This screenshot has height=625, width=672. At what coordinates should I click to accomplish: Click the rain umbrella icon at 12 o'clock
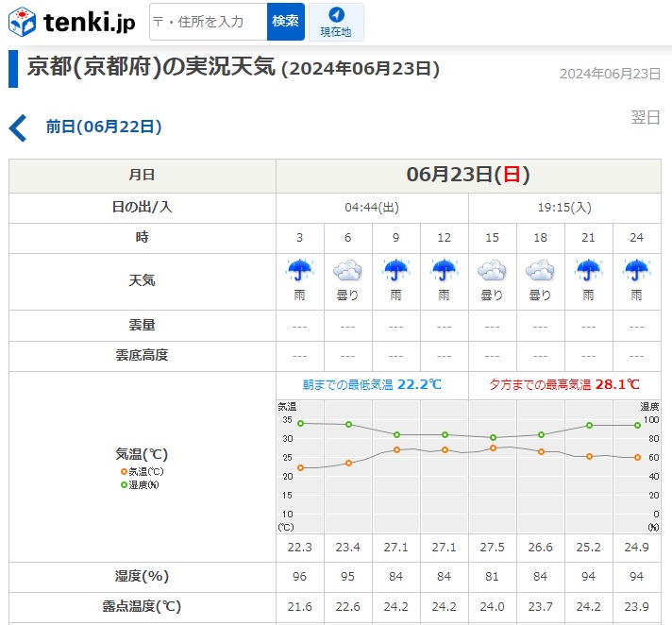tap(444, 272)
